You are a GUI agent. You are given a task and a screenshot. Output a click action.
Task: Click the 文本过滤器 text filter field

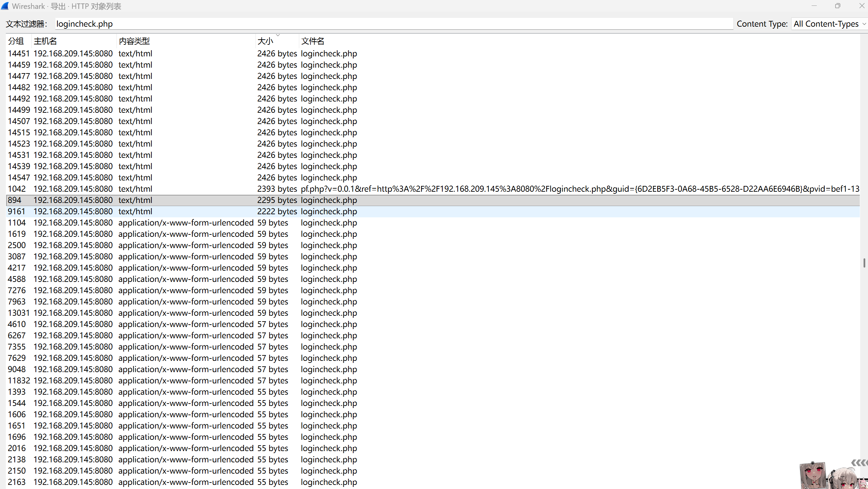(393, 24)
